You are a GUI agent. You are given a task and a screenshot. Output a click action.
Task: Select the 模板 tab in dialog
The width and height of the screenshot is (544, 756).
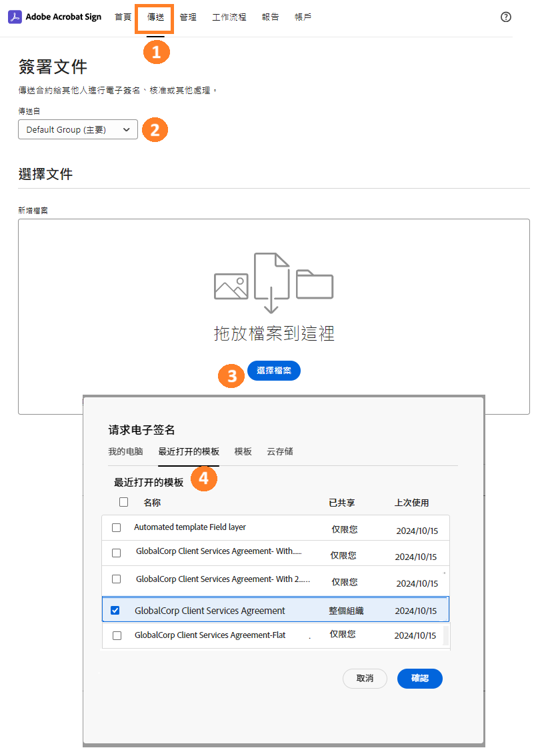(x=243, y=451)
